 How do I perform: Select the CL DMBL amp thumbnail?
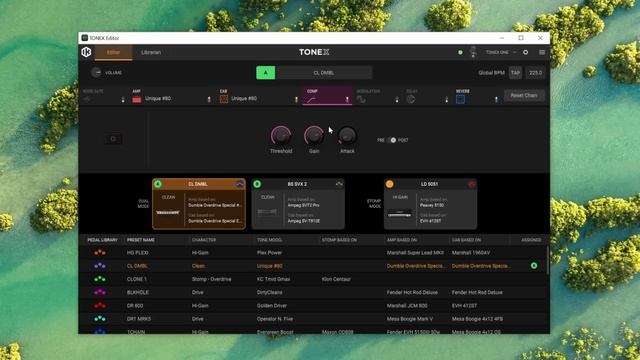(168, 212)
